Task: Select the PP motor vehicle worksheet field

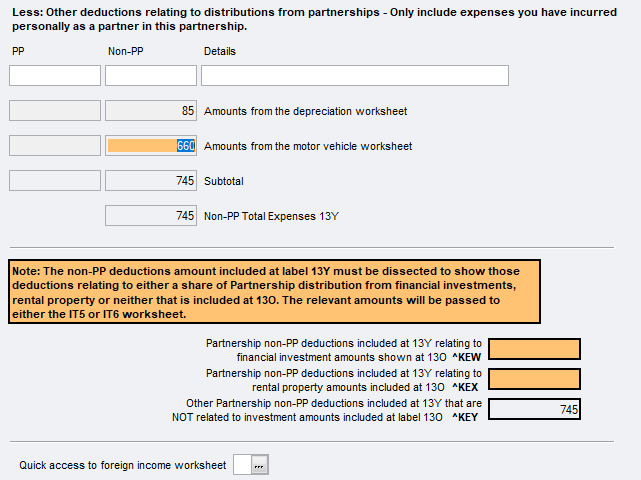Action: tap(55, 146)
